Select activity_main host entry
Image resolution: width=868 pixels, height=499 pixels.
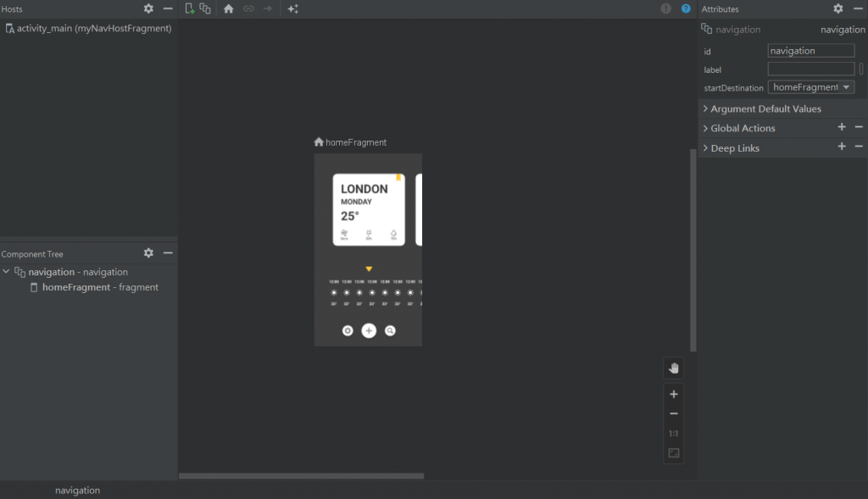pos(88,28)
